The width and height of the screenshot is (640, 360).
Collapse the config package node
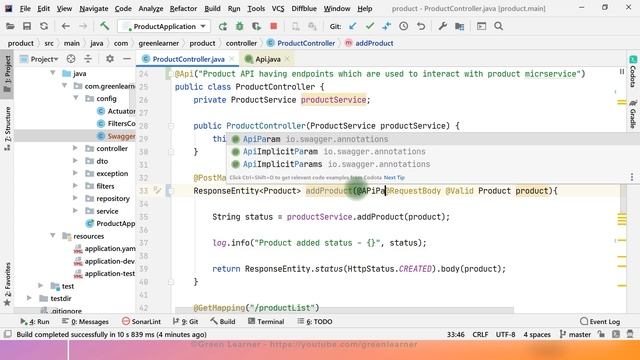76,98
